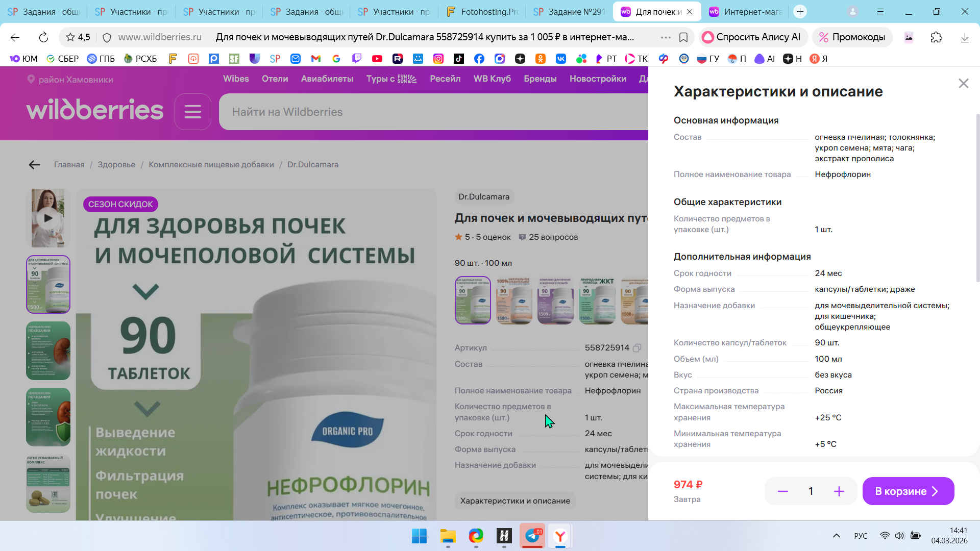
Task: Open the 'Характеристики и описание' button
Action: [514, 501]
